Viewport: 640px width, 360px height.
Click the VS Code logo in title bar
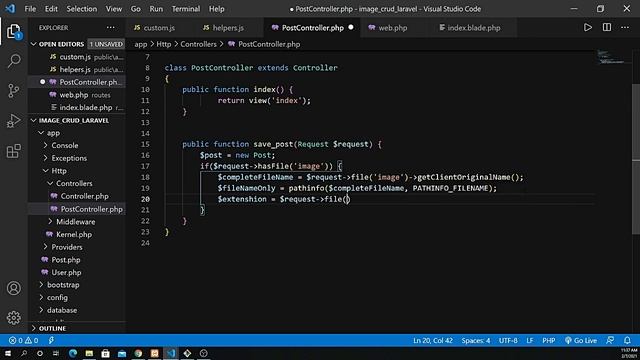10,9
